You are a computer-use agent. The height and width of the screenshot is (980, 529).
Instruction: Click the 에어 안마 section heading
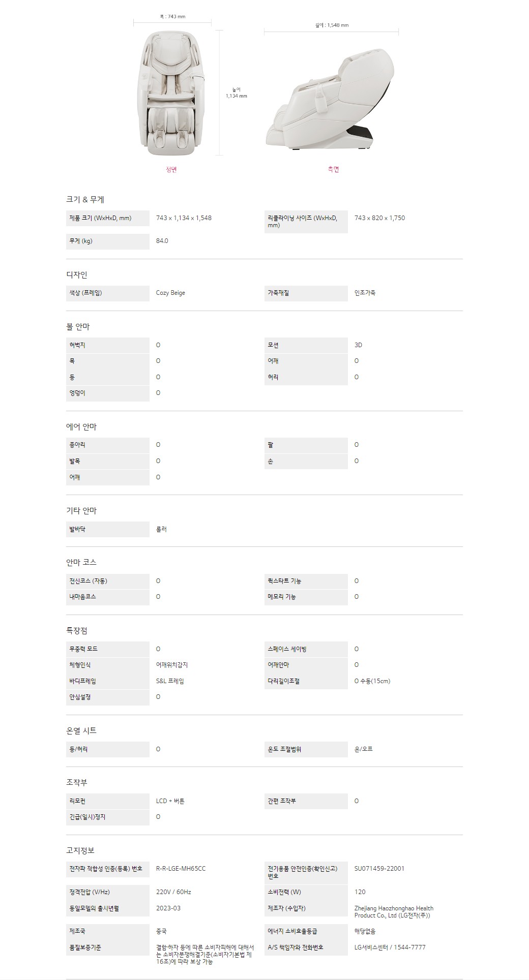(x=81, y=427)
